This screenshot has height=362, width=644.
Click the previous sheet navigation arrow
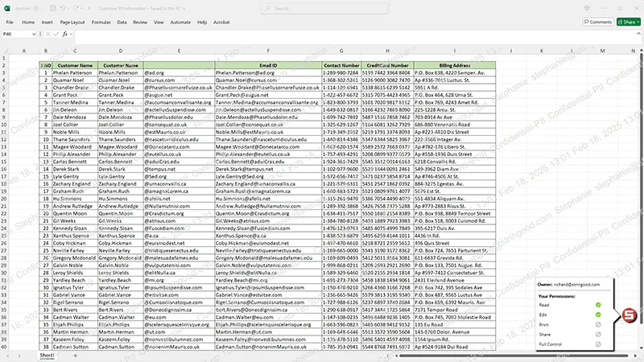coord(8,356)
